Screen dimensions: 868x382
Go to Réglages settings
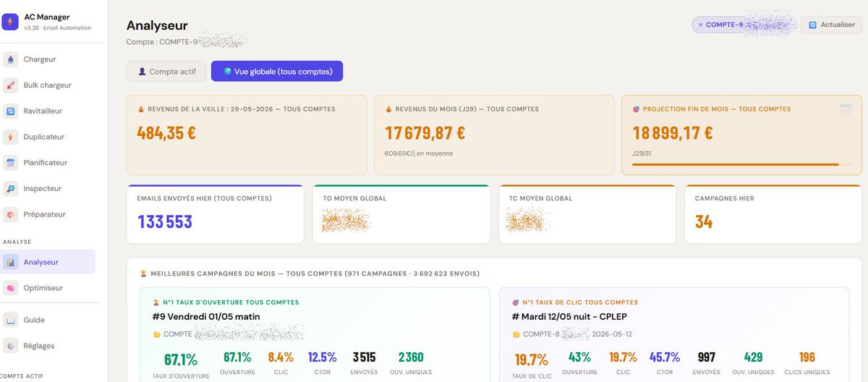48,346
